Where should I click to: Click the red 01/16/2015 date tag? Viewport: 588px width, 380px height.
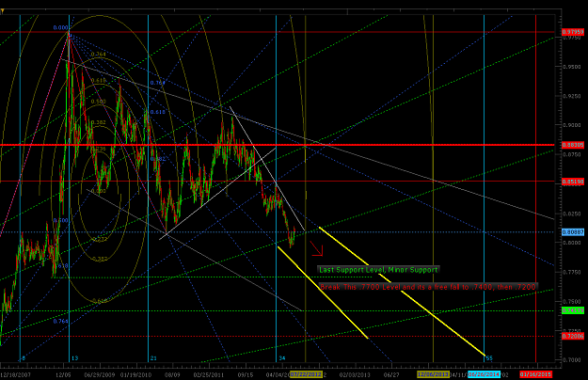535,374
